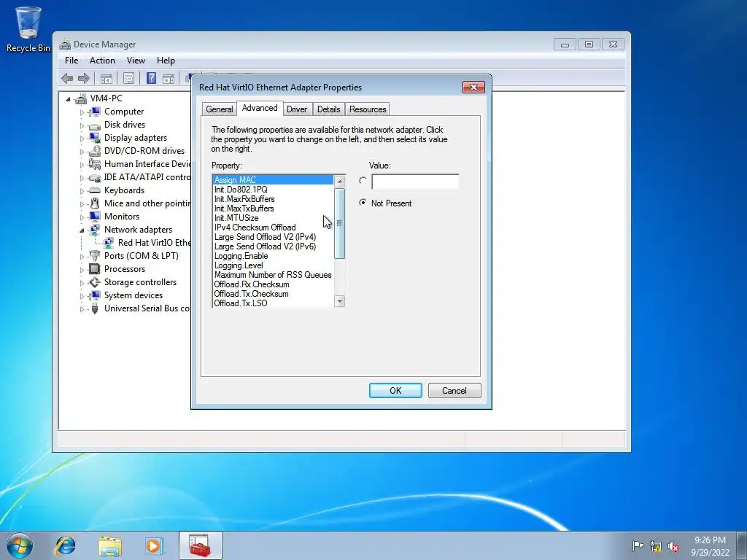This screenshot has height=560, width=747.
Task: Close the adapter Properties dialog
Action: [x=473, y=87]
